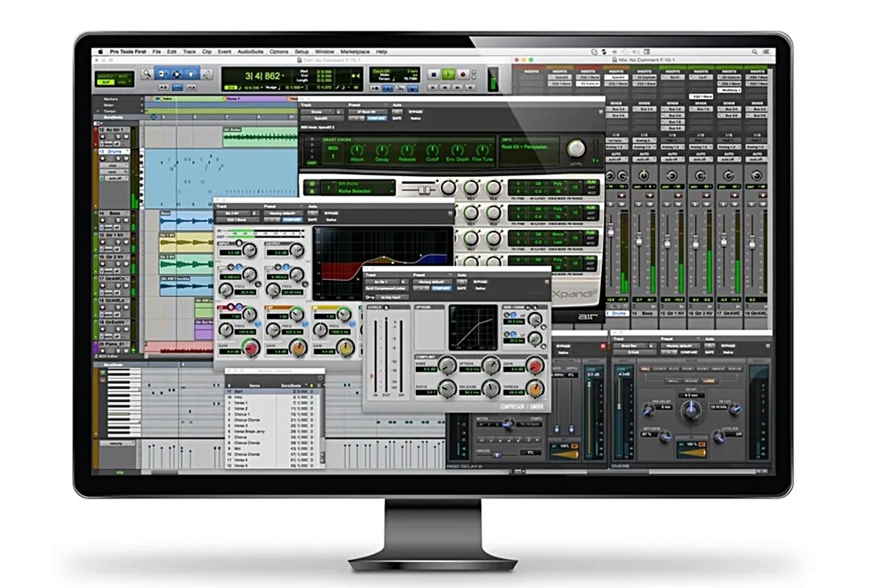Click the Input knob in the EQ plugin

coord(249,250)
